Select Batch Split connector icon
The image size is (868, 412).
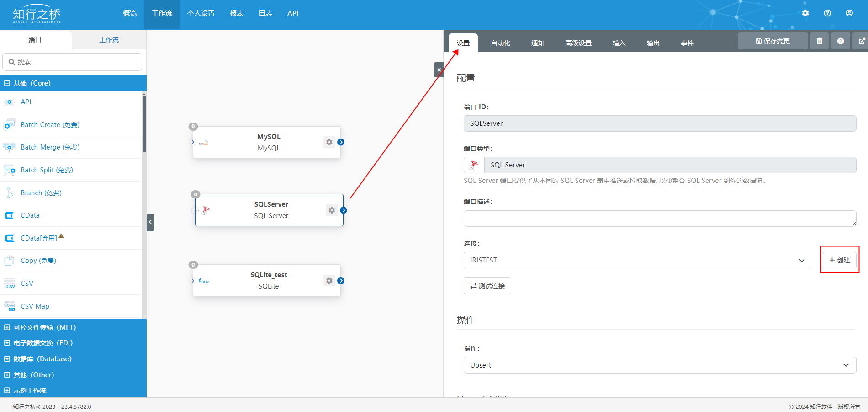point(9,170)
